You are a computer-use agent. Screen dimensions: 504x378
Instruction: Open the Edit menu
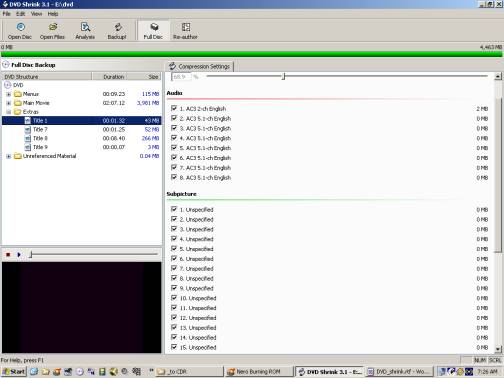[x=21, y=14]
